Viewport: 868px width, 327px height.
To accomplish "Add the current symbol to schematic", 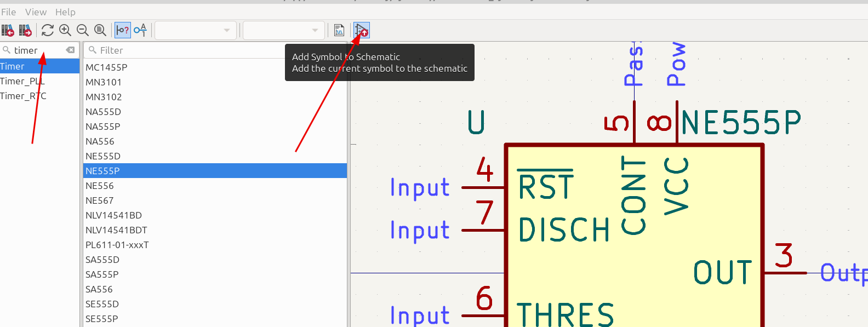I will point(362,30).
